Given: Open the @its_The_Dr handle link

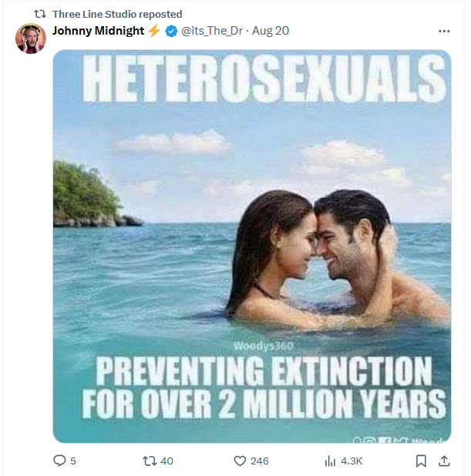Looking at the screenshot, I should click(x=214, y=31).
